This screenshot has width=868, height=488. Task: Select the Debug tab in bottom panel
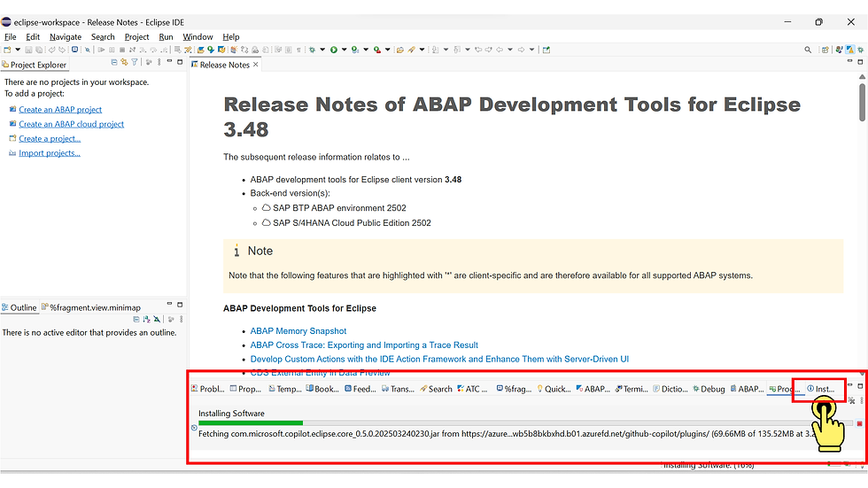point(709,389)
